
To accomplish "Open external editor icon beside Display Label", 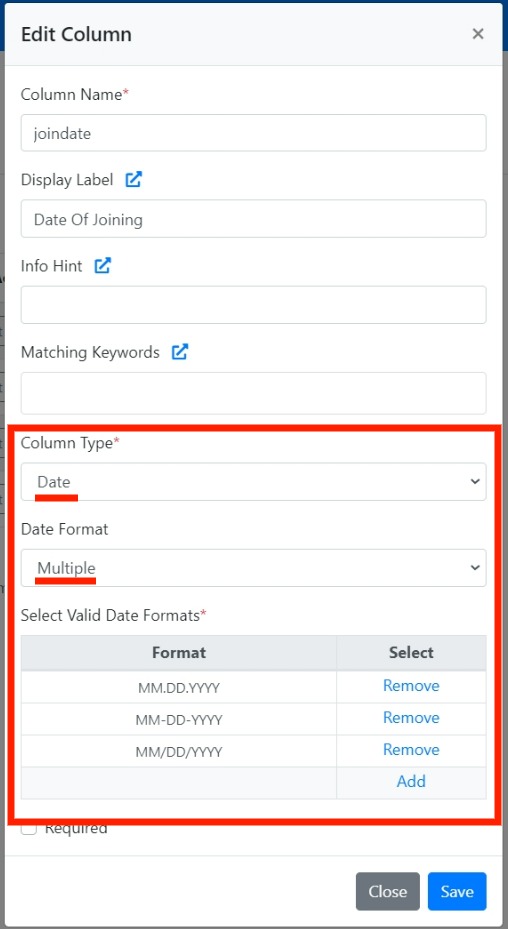I will click(x=133, y=180).
